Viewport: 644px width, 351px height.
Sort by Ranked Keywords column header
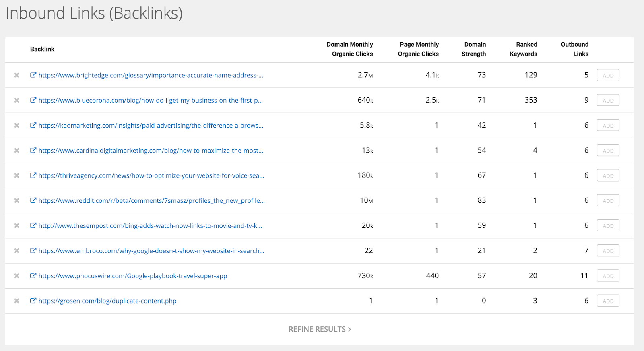[524, 49]
